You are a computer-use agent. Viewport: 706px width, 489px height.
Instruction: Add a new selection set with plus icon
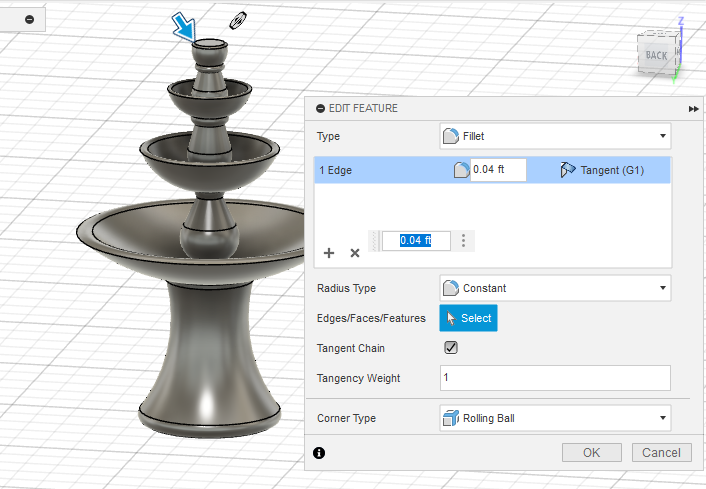tap(329, 253)
